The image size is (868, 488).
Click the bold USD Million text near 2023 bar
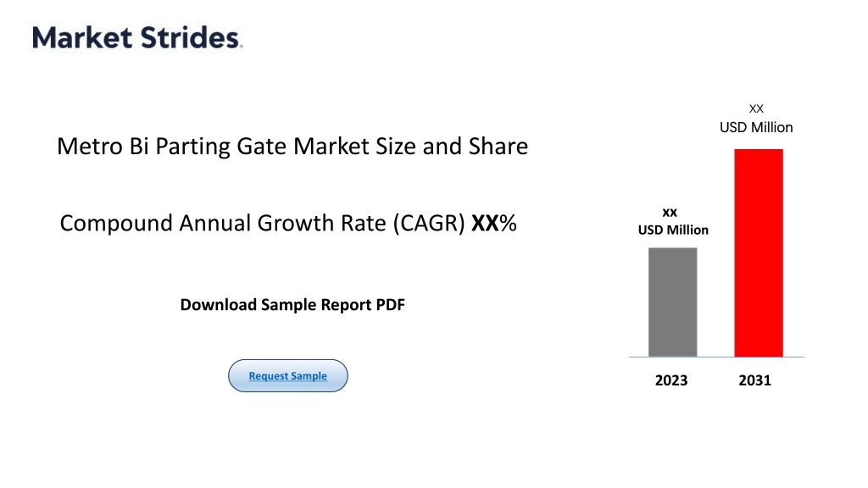coord(673,230)
